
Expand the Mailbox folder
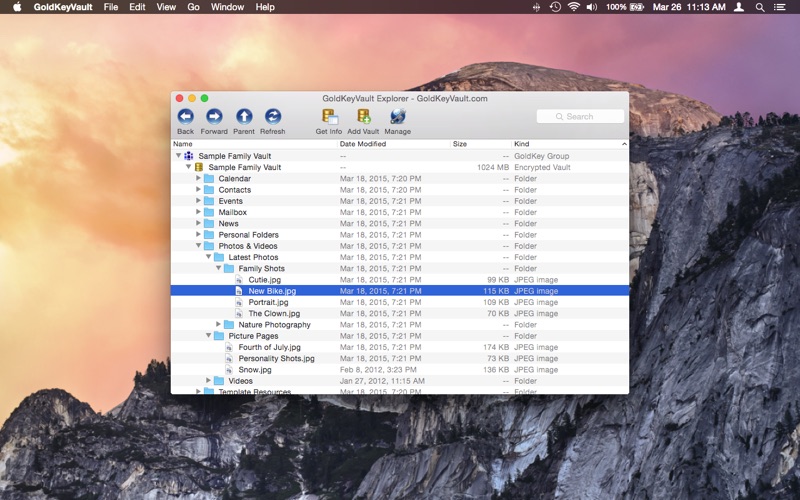click(198, 212)
